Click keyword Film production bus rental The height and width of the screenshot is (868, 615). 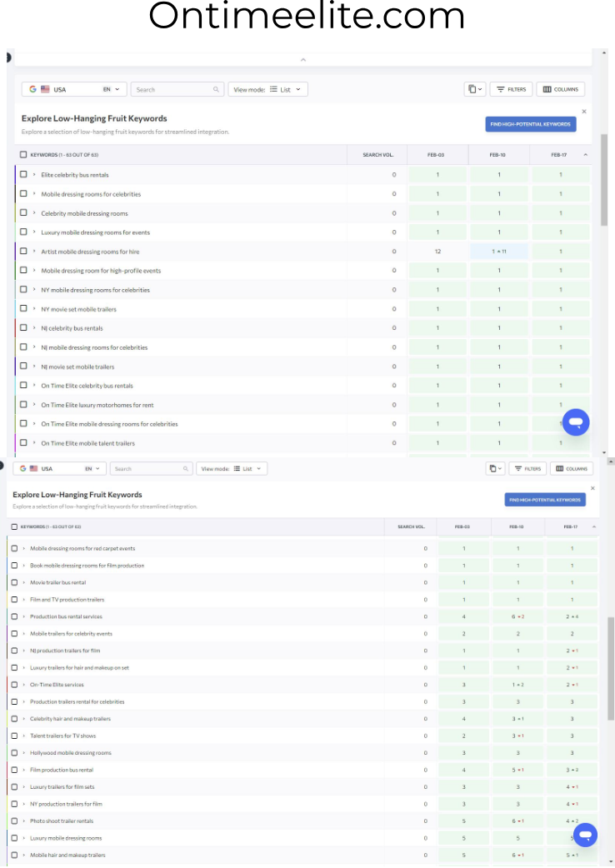[x=62, y=770]
